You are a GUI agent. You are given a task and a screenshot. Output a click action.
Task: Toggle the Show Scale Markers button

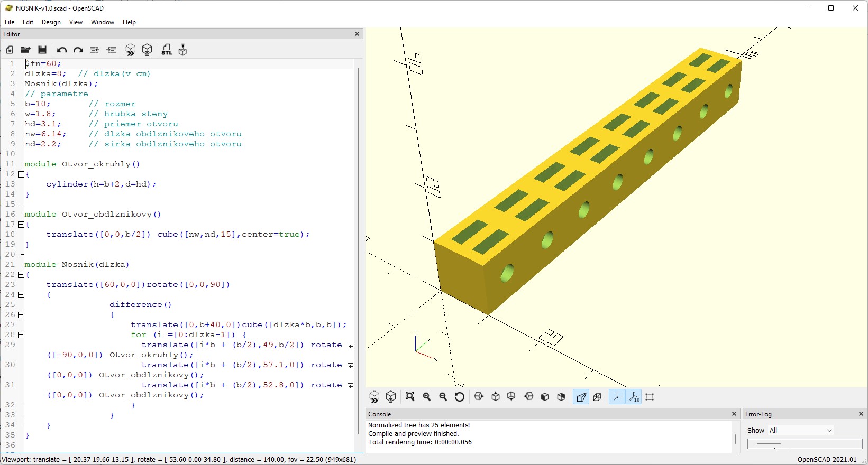634,397
